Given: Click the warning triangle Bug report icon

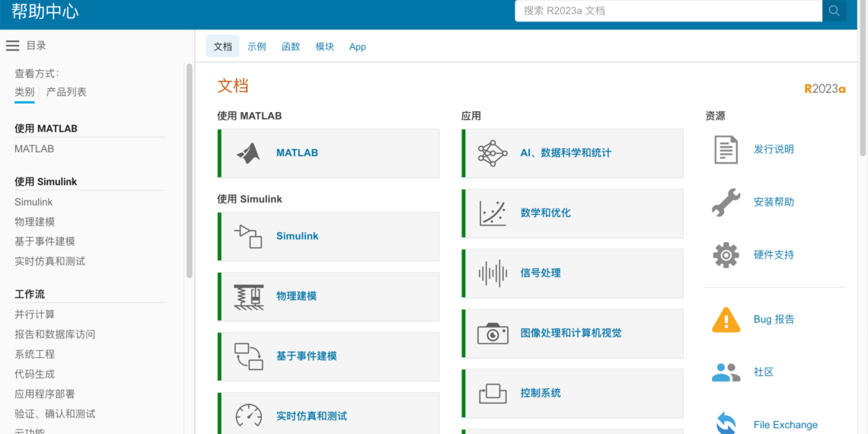Looking at the screenshot, I should pos(726,320).
